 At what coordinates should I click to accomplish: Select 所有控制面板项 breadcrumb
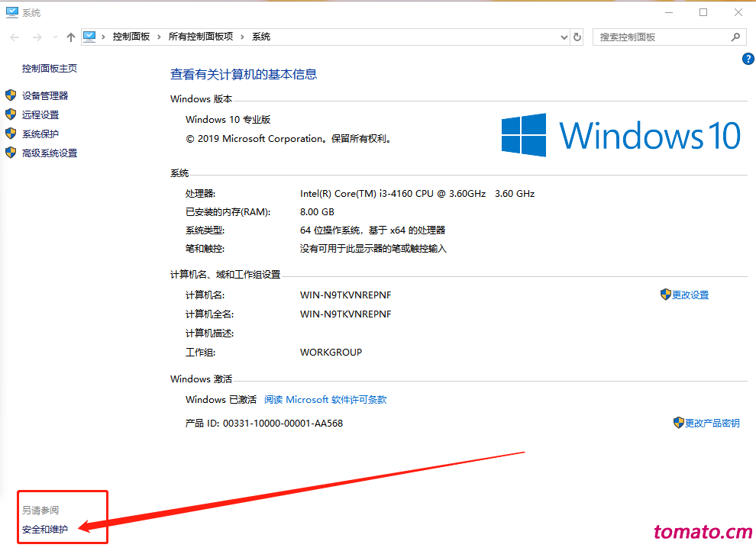[x=201, y=37]
